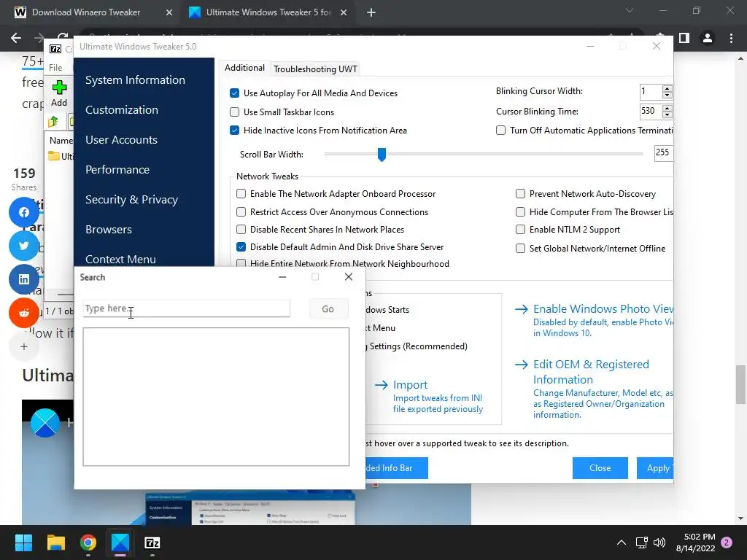Enable Use Small Taskbar Icons
The height and width of the screenshot is (560, 747).
(234, 112)
